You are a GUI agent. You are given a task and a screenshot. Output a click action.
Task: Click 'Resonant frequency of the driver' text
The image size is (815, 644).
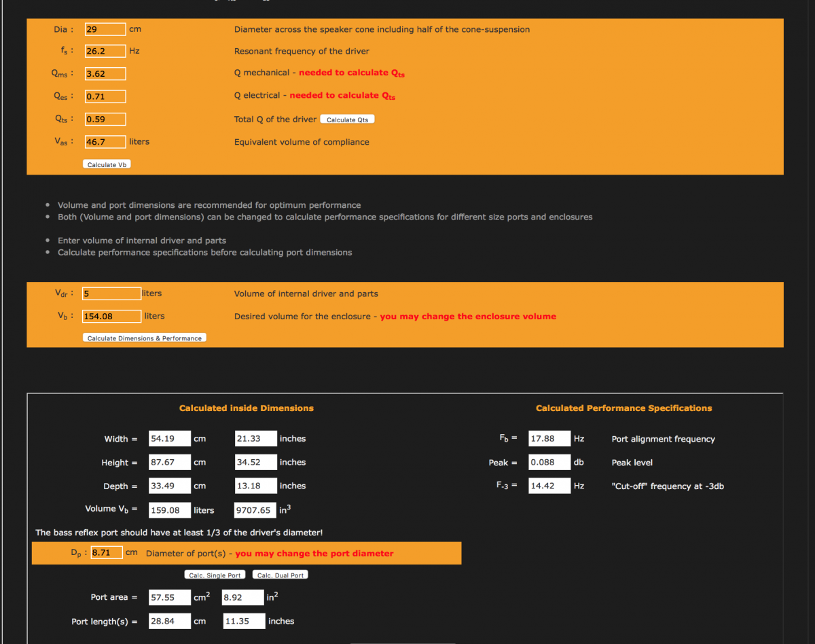coord(302,52)
